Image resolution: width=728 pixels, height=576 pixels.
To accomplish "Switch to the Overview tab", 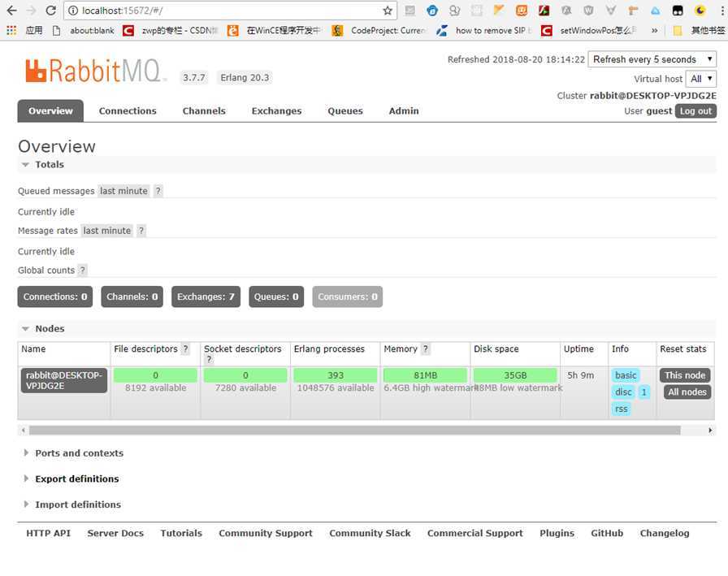I will [50, 111].
